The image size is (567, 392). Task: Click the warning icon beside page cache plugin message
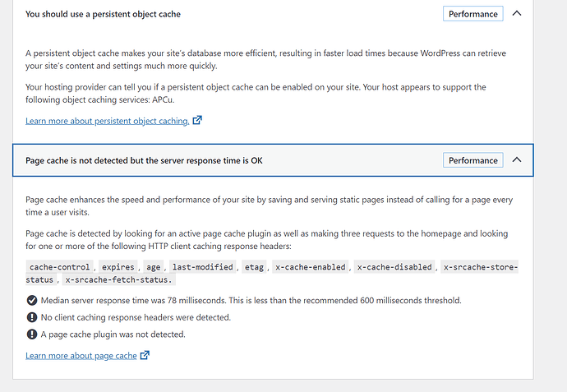click(x=32, y=334)
